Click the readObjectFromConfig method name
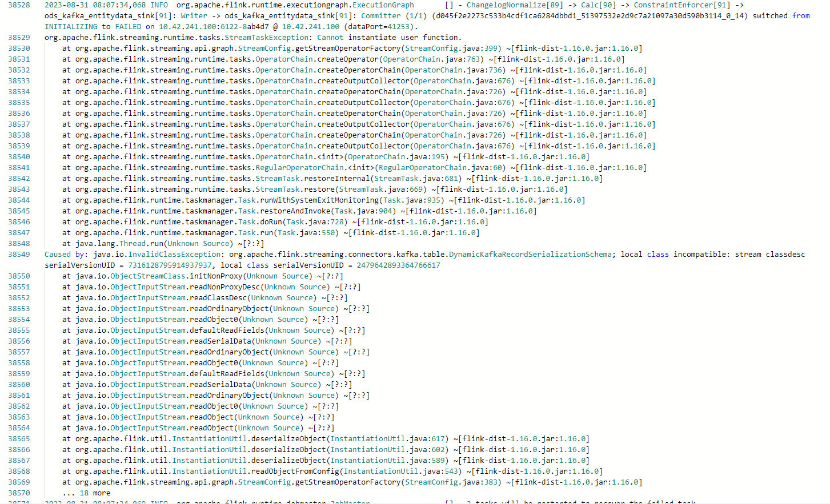This screenshot has width=830, height=504. pyautogui.click(x=295, y=471)
